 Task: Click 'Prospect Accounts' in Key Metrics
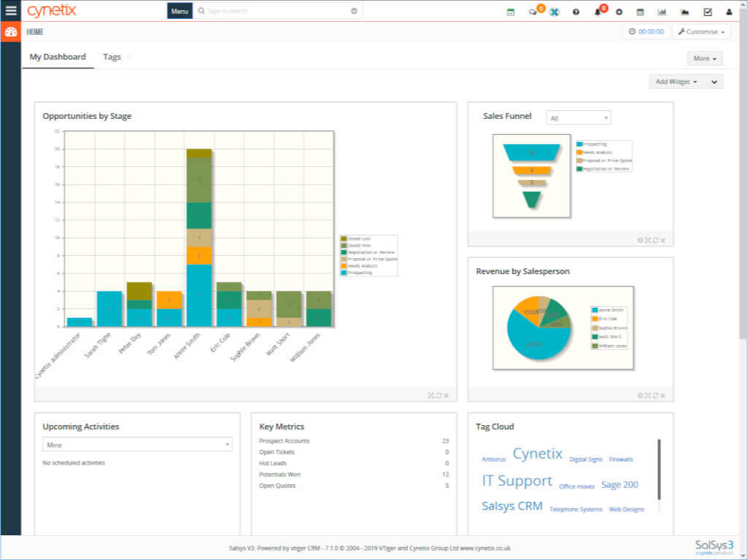pos(285,441)
